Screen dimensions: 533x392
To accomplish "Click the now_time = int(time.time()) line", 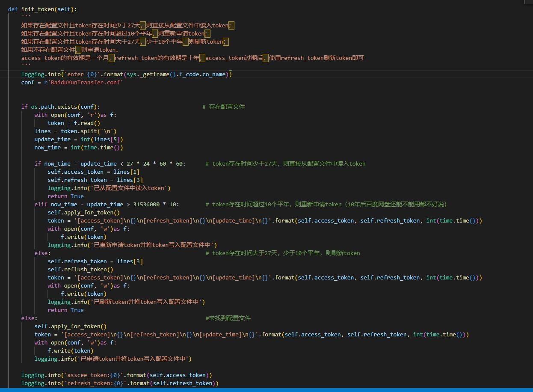I will tap(79, 147).
